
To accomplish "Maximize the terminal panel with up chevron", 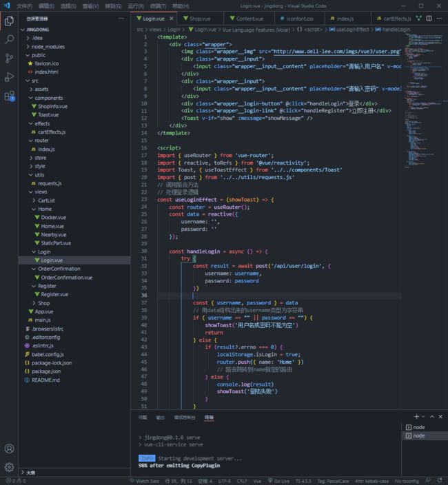I will point(432,417).
